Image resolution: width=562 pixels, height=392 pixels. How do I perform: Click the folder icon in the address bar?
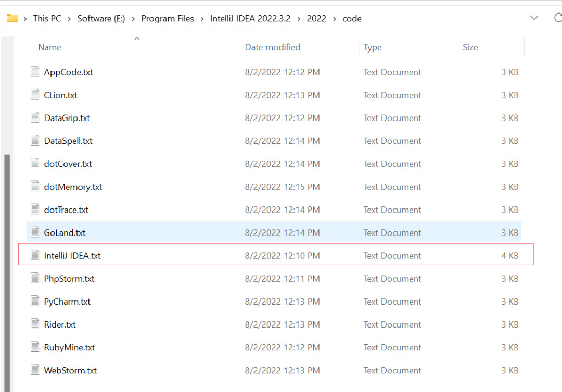12,18
